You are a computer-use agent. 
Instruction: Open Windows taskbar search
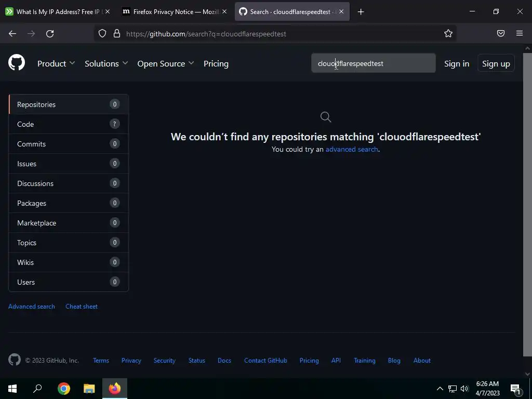(x=37, y=389)
